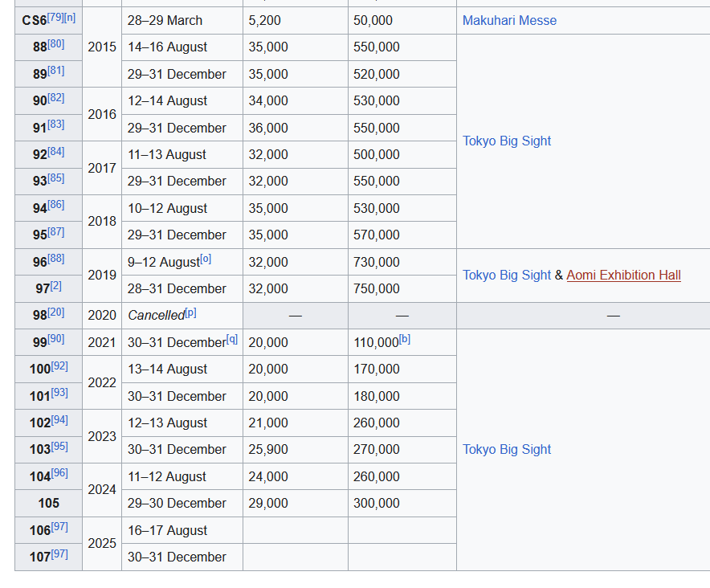Open the Makuhari Messe link
This screenshot has width=710, height=588.
tap(509, 20)
